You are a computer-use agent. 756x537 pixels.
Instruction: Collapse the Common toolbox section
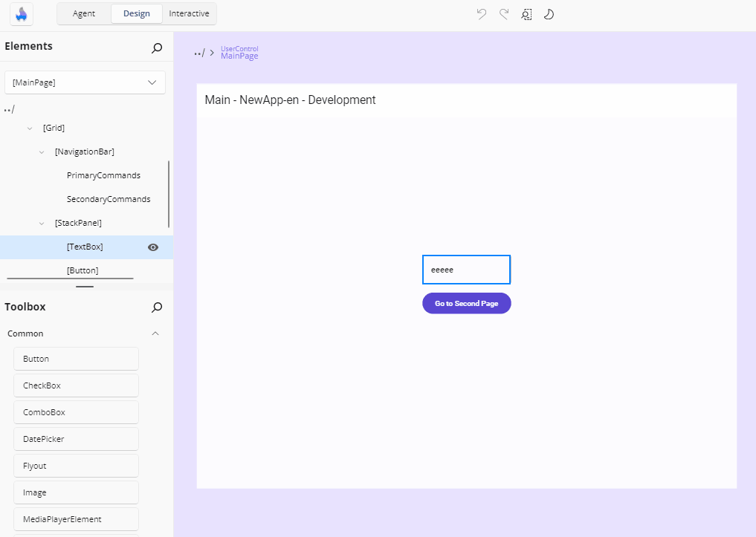pos(155,333)
